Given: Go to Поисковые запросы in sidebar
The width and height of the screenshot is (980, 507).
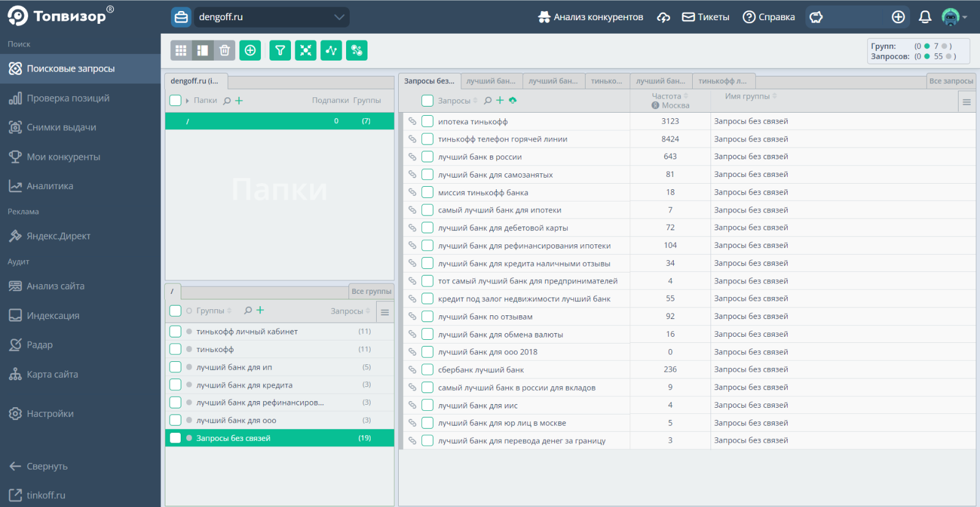Looking at the screenshot, I should (80, 69).
